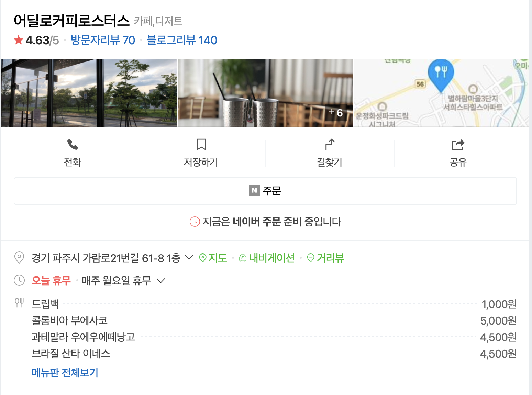Click the N 주문 order button

pyautogui.click(x=265, y=191)
